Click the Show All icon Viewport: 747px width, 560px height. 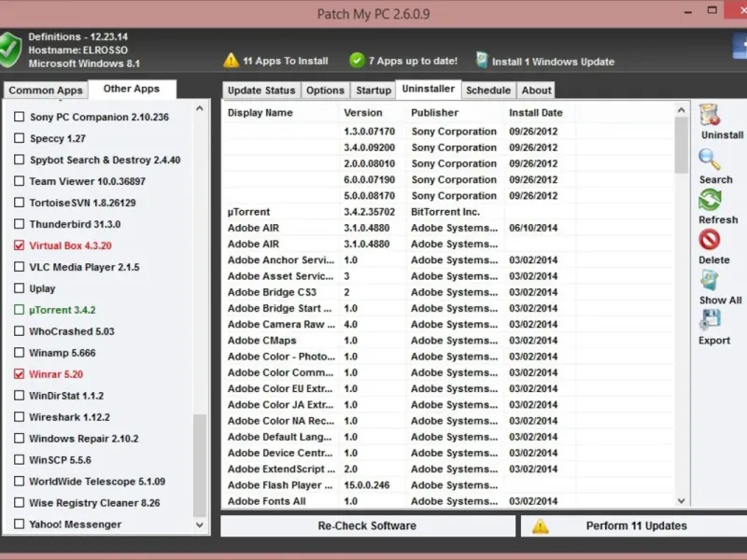pos(710,281)
